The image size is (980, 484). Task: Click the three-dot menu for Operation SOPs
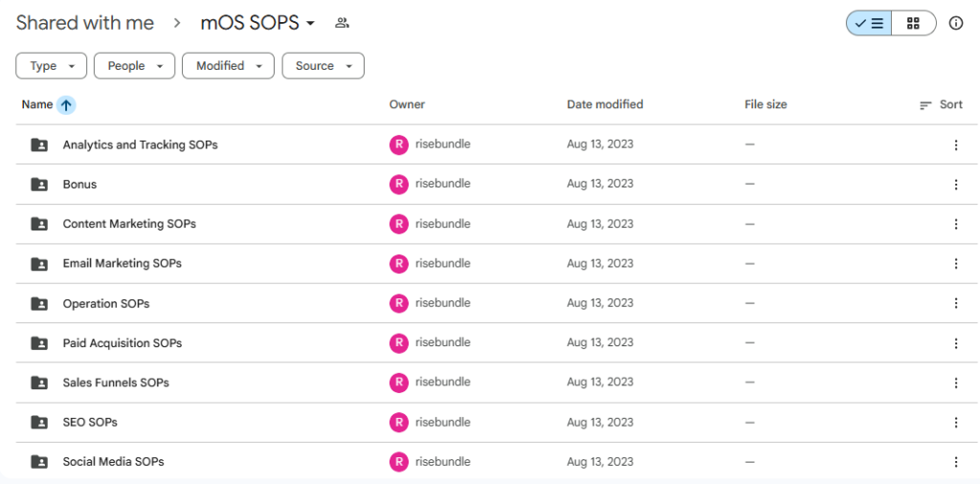pyautogui.click(x=955, y=303)
